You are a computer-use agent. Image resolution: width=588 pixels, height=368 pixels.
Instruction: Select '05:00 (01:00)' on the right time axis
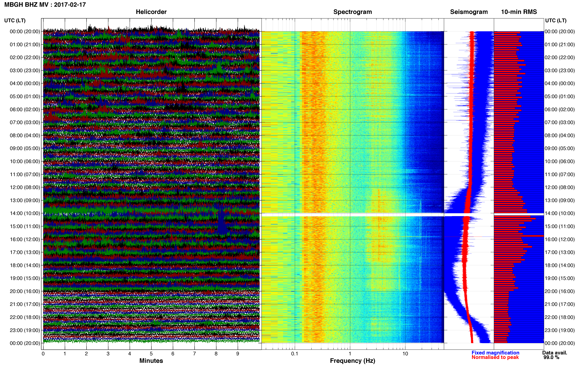pyautogui.click(x=560, y=96)
